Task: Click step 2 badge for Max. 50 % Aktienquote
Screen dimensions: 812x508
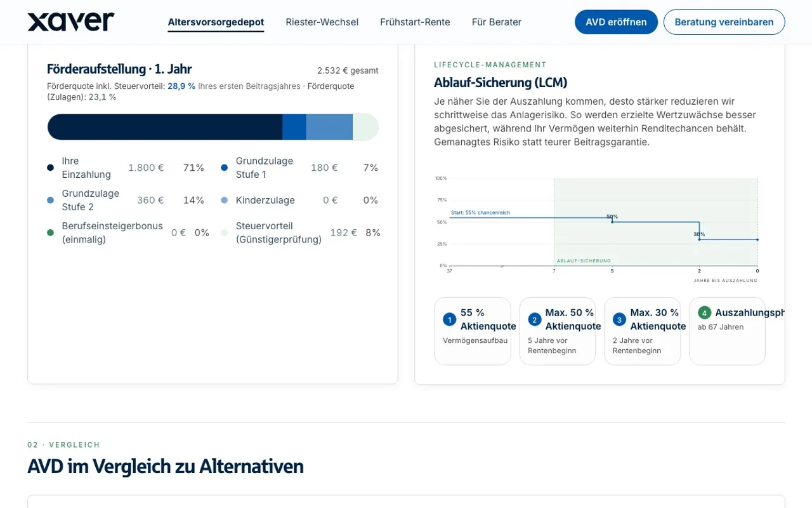Action: pyautogui.click(x=534, y=319)
